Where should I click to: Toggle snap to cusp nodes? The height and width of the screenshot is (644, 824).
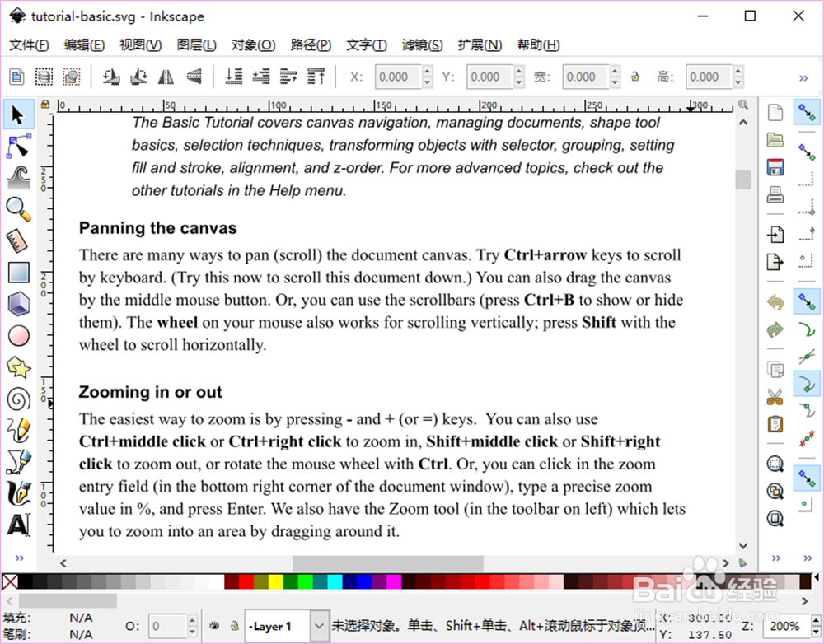(807, 384)
